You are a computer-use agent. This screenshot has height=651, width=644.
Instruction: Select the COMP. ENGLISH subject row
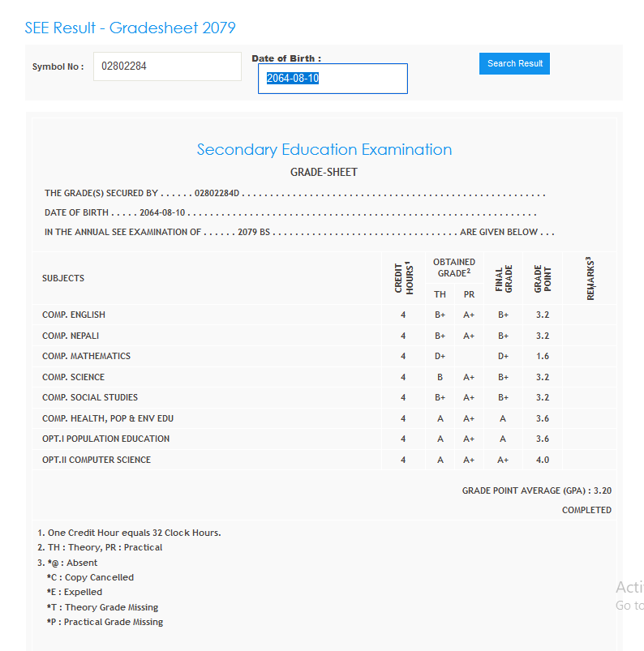point(74,315)
